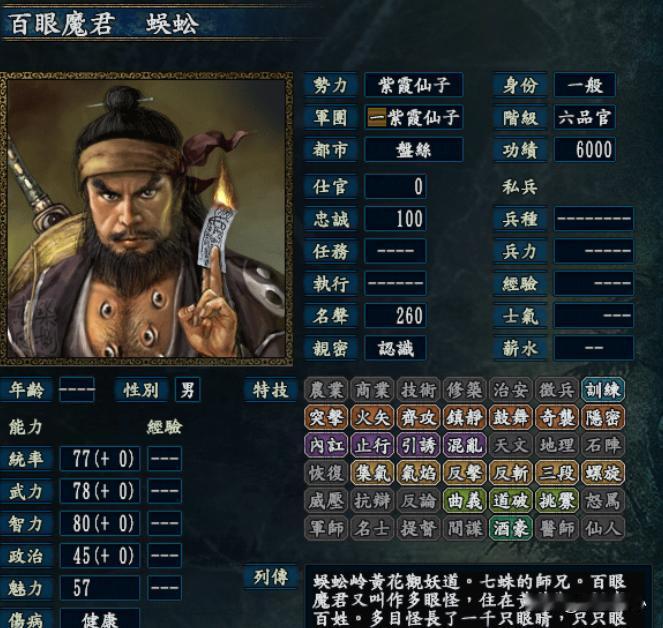Toggle the greyed 農業 skill
This screenshot has height=628, width=663.
point(326,390)
